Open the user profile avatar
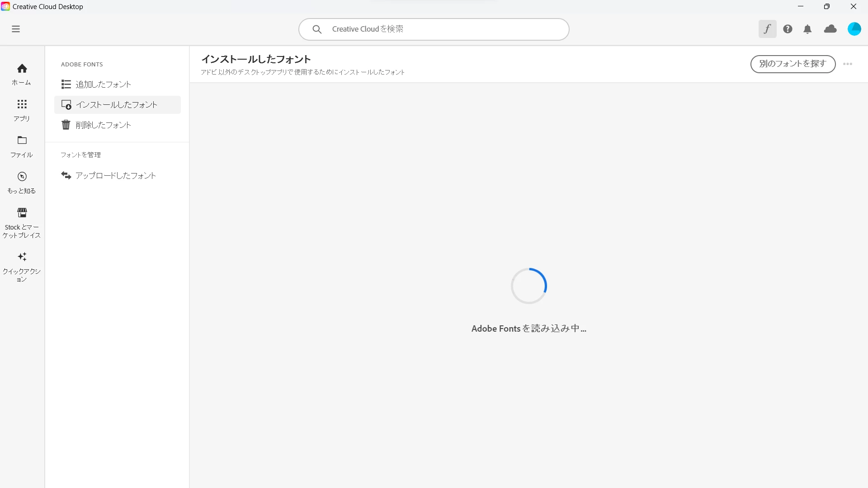868x488 pixels. (x=854, y=29)
